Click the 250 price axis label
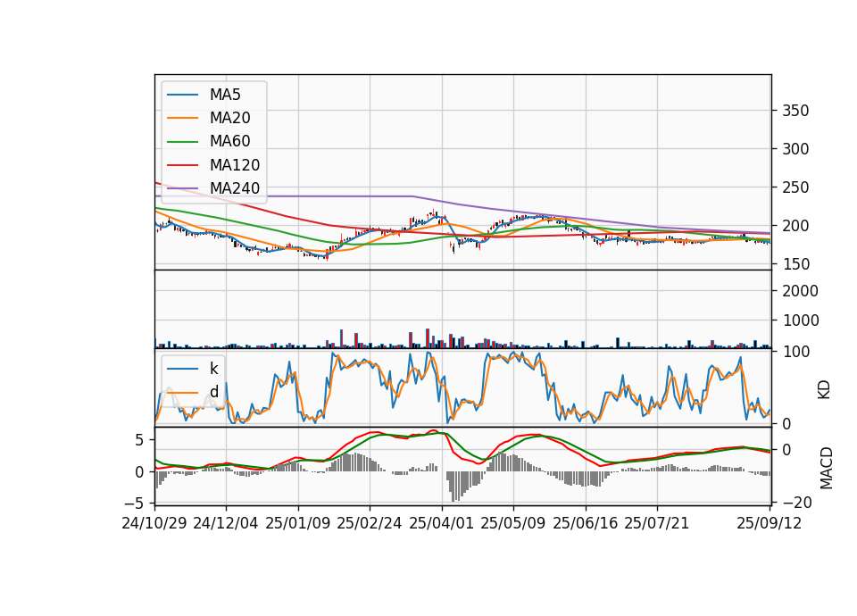 (x=795, y=187)
